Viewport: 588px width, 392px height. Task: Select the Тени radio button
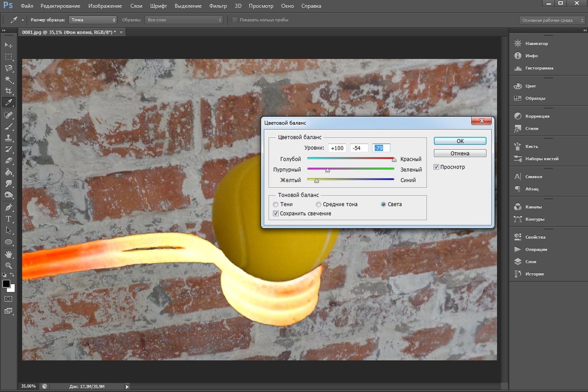(x=276, y=204)
